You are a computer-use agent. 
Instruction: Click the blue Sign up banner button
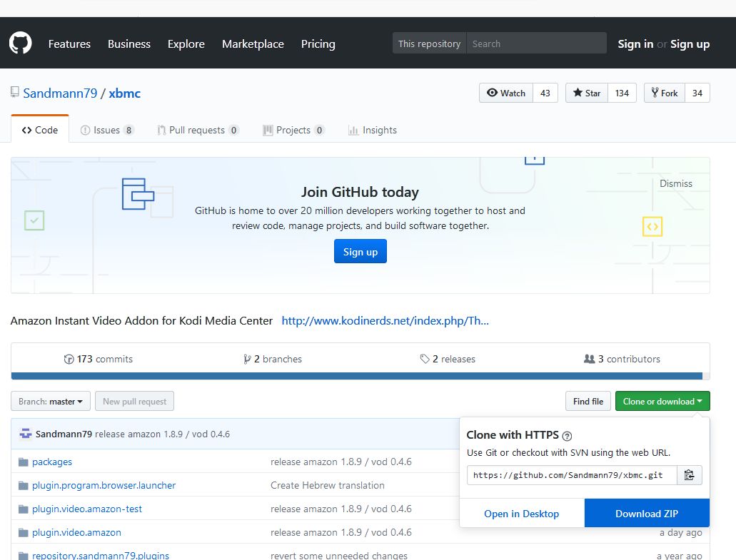pos(361,251)
